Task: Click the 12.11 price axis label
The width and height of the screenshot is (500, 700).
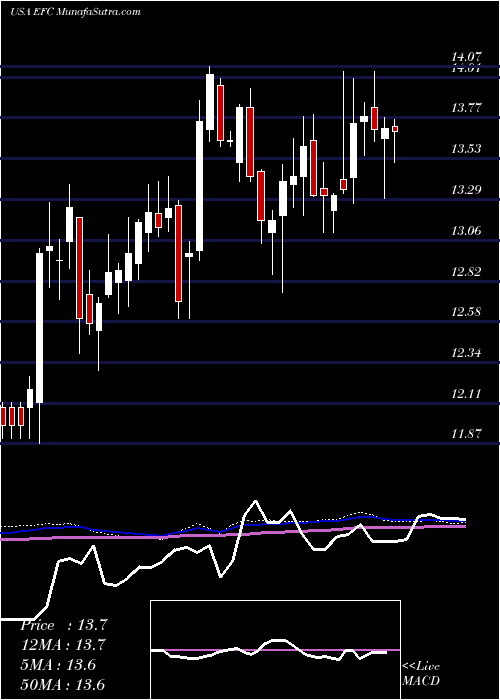Action: click(467, 394)
